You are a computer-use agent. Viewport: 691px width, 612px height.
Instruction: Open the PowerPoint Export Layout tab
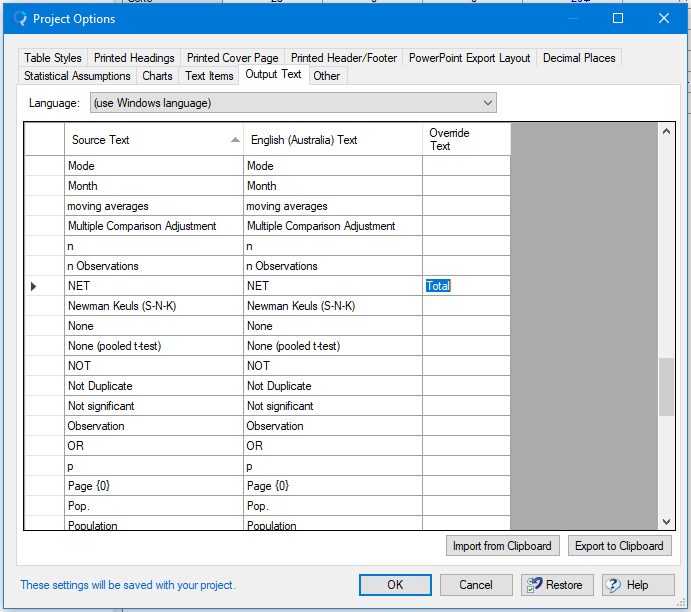tap(469, 58)
